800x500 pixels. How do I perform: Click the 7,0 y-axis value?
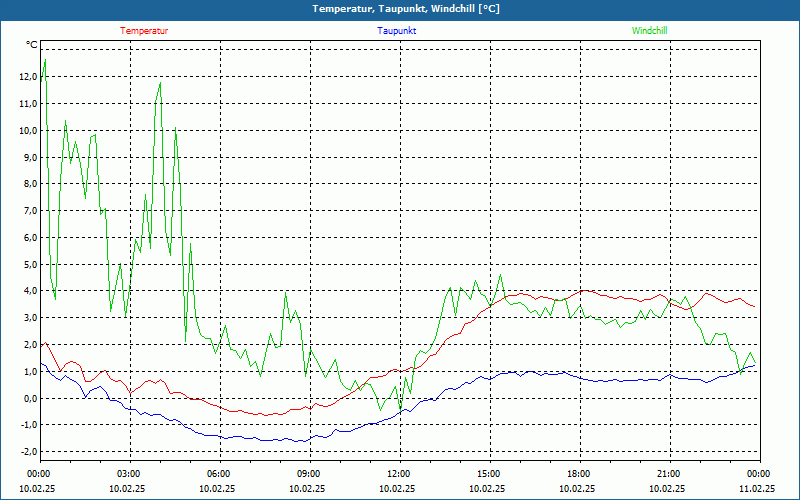click(30, 211)
